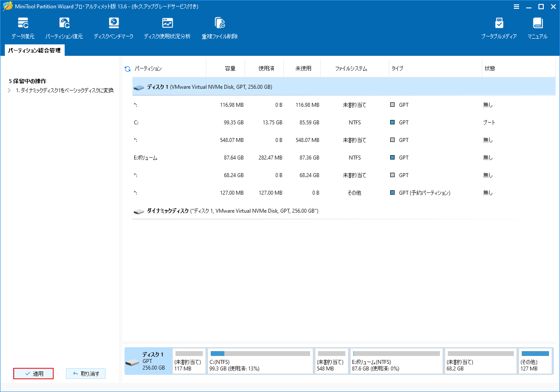
Task: Select pending operation ダイナミックディスク1をベーシックディスクに変換
Action: pyautogui.click(x=65, y=90)
